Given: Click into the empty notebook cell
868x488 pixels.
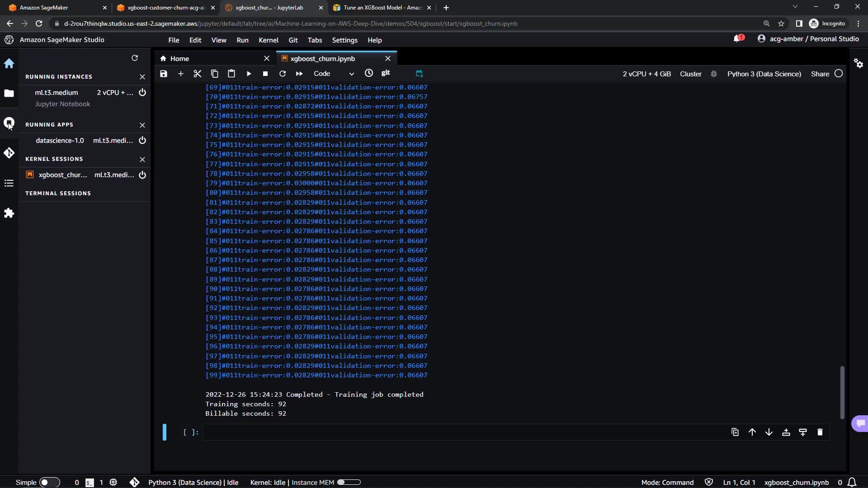Looking at the screenshot, I should pyautogui.click(x=452, y=432).
